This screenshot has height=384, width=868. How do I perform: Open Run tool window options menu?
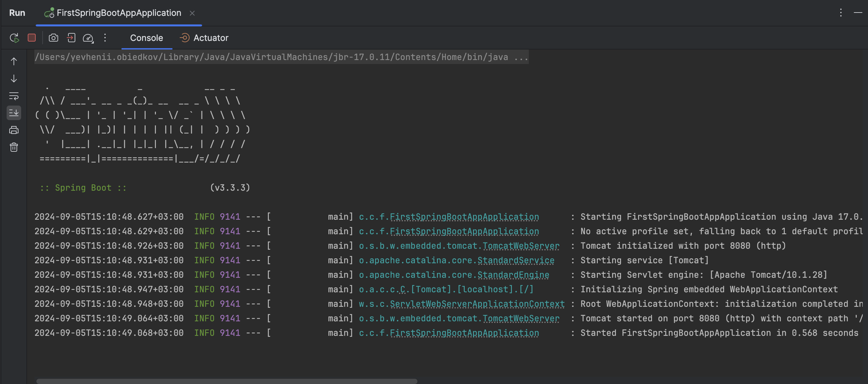point(841,13)
